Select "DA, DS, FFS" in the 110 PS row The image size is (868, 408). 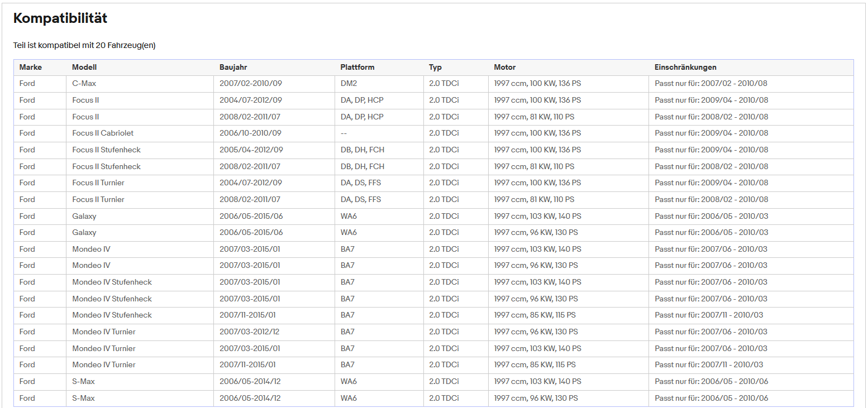361,199
